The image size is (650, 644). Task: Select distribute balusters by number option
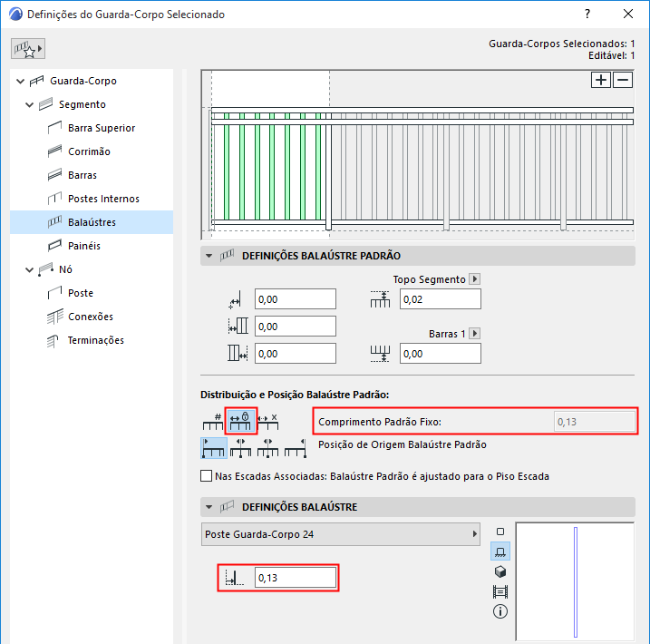(x=213, y=421)
